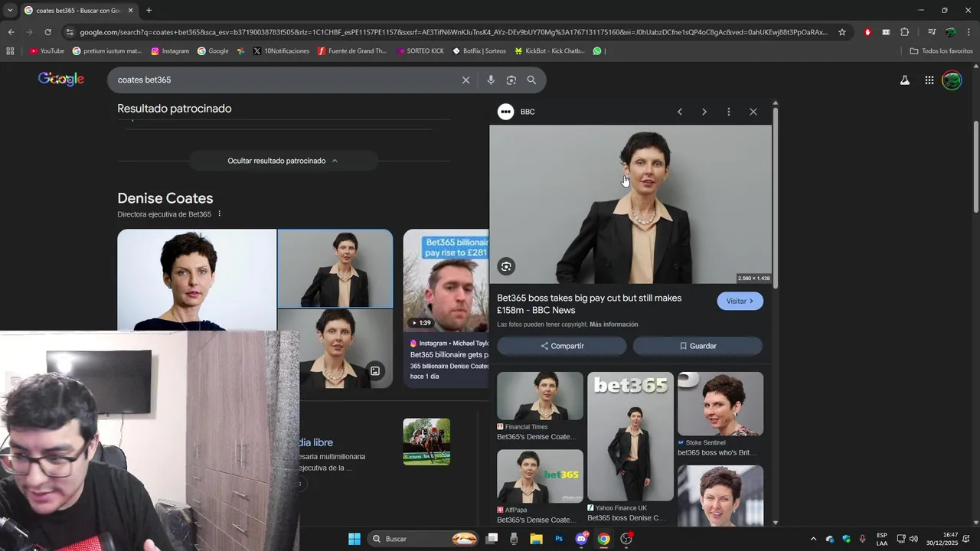The width and height of the screenshot is (980, 551).
Task: Open Photoshop from the taskbar
Action: coord(559,539)
